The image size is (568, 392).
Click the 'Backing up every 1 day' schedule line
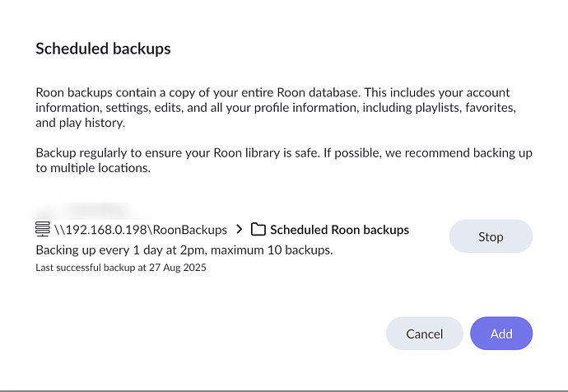(184, 250)
